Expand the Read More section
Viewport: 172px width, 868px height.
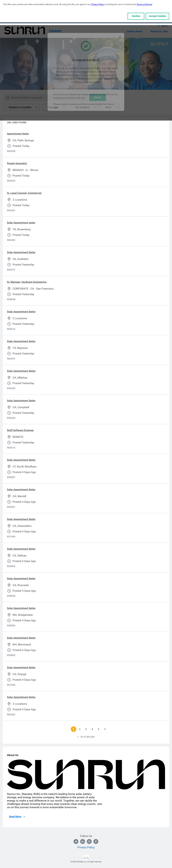[x=17, y=816]
